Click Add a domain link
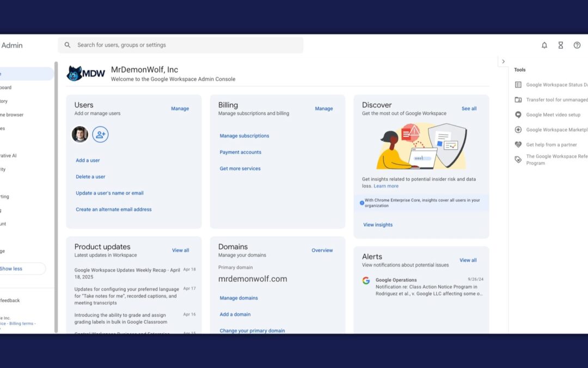 point(235,315)
